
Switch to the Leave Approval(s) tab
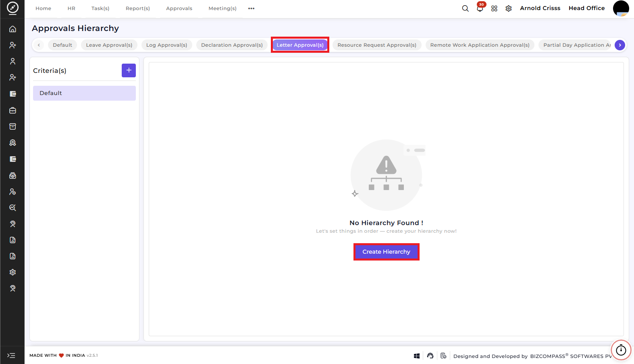tap(109, 45)
